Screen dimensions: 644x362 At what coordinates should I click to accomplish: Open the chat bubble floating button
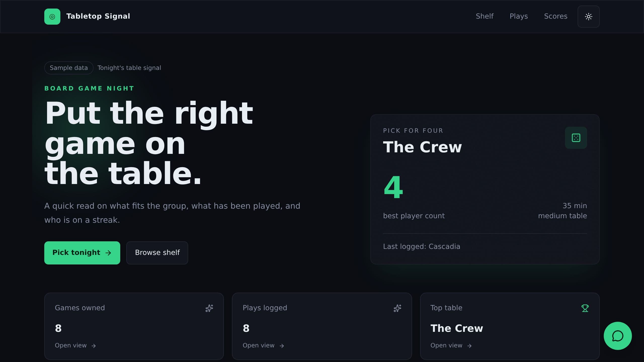click(618, 336)
